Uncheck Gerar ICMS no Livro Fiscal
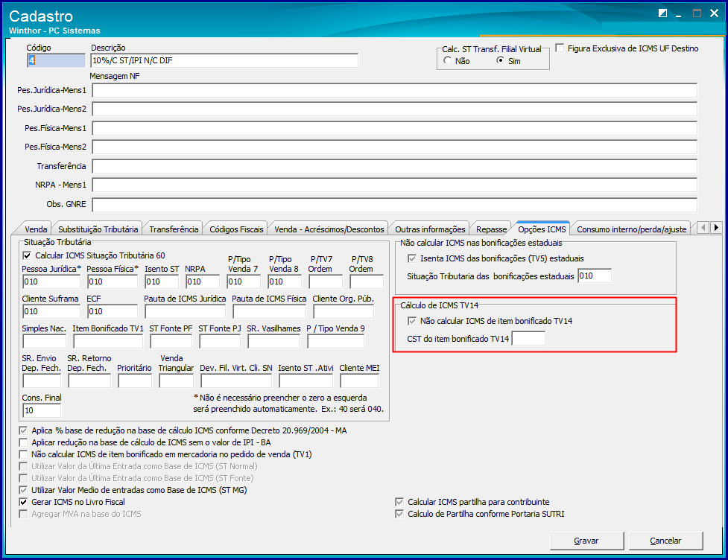Image resolution: width=728 pixels, height=560 pixels. [x=23, y=502]
